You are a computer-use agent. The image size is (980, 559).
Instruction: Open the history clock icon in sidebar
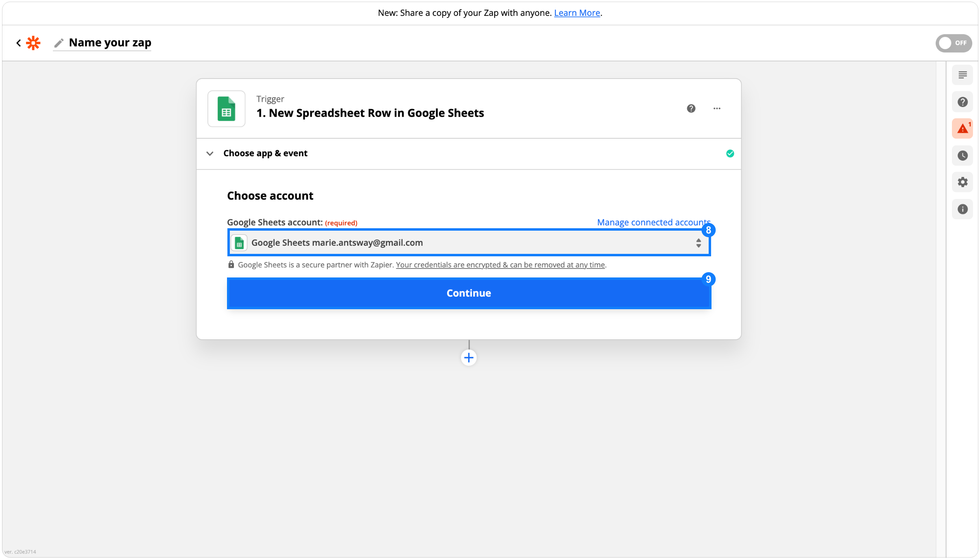point(963,155)
